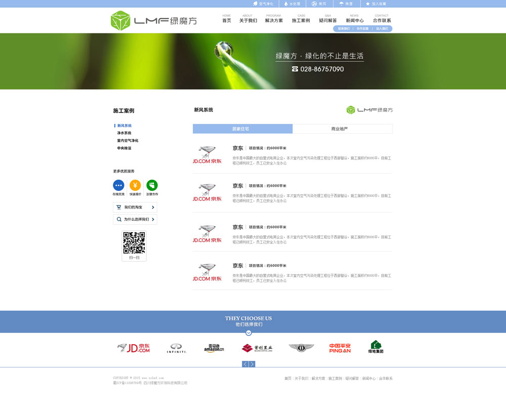Click 加入我们 in the blue pill bar
This screenshot has height=420, width=506.
[x=382, y=29]
